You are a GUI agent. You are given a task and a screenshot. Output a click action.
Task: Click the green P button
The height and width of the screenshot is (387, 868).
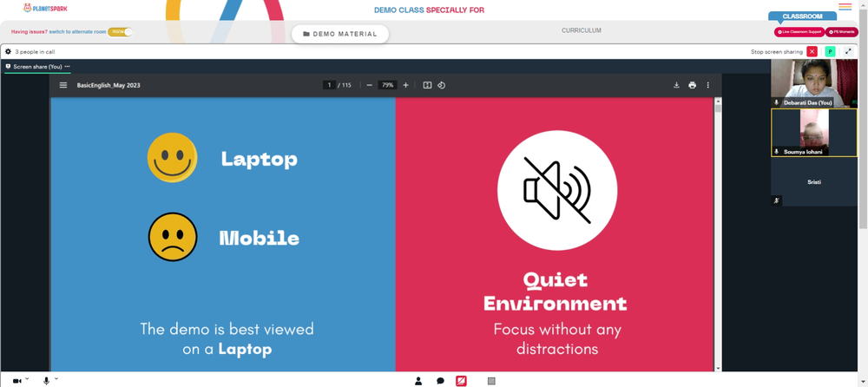pyautogui.click(x=830, y=51)
